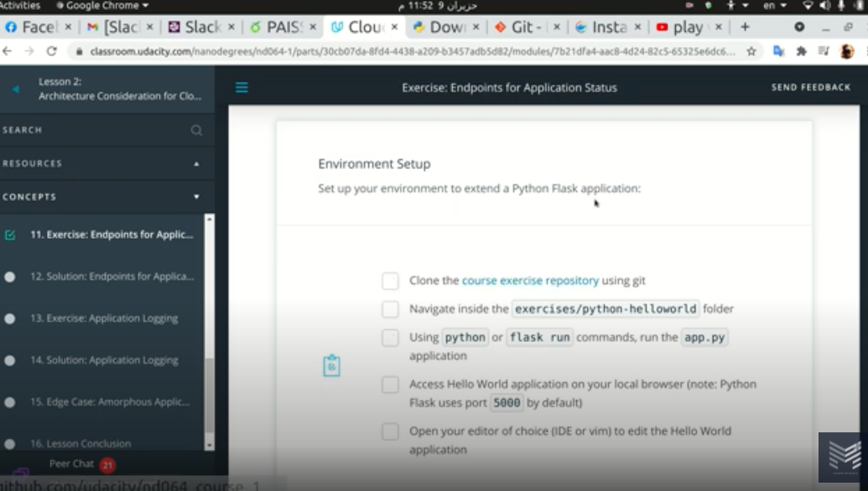Bookmark this page with the star icon
The width and height of the screenshot is (868, 491).
(751, 51)
